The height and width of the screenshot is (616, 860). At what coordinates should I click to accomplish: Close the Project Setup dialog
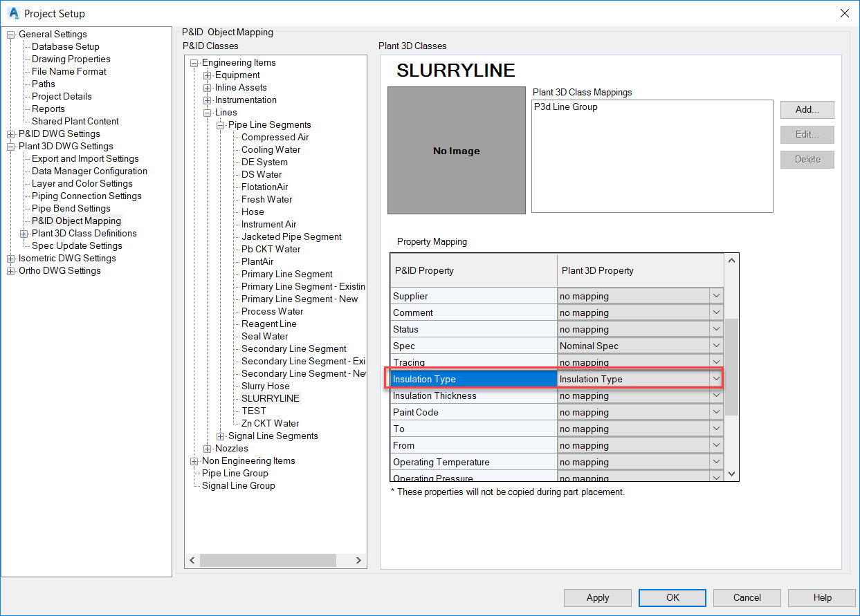coord(844,13)
